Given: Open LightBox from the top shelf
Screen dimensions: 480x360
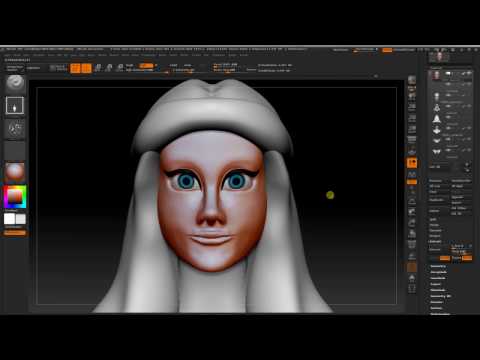Looking at the screenshot, I should 33,68.
